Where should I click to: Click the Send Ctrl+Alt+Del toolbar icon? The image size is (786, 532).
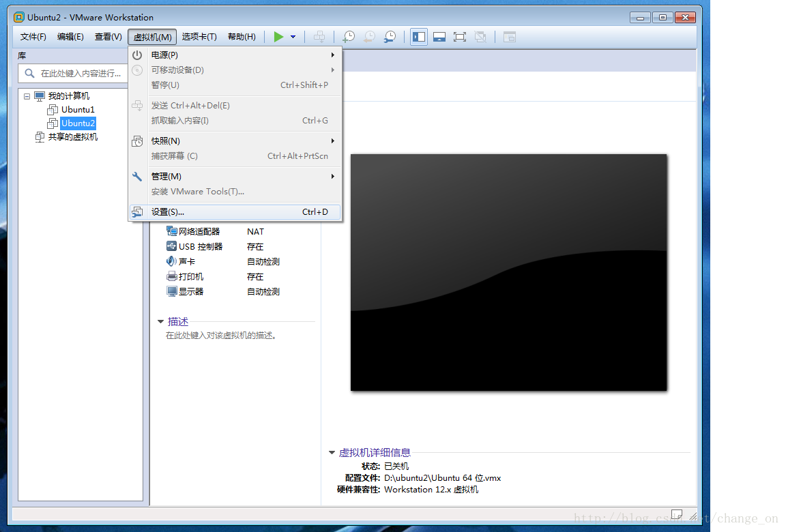[x=319, y=37]
